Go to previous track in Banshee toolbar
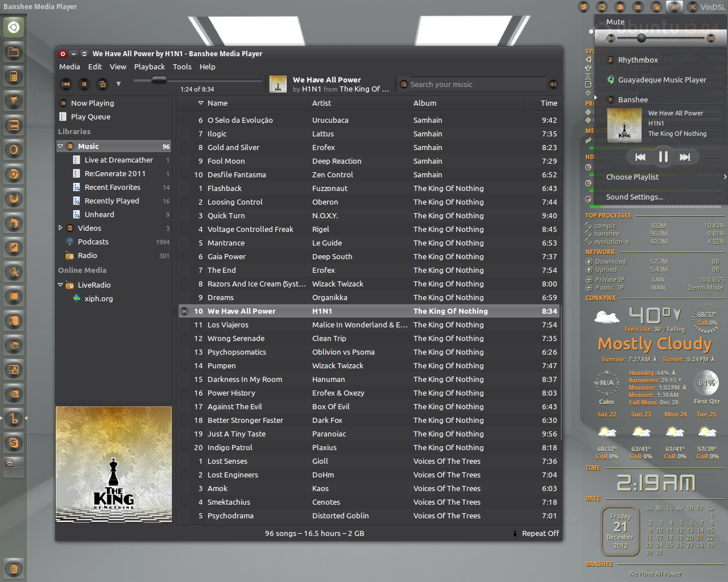Screen dimensions: 728x582 click(66, 84)
